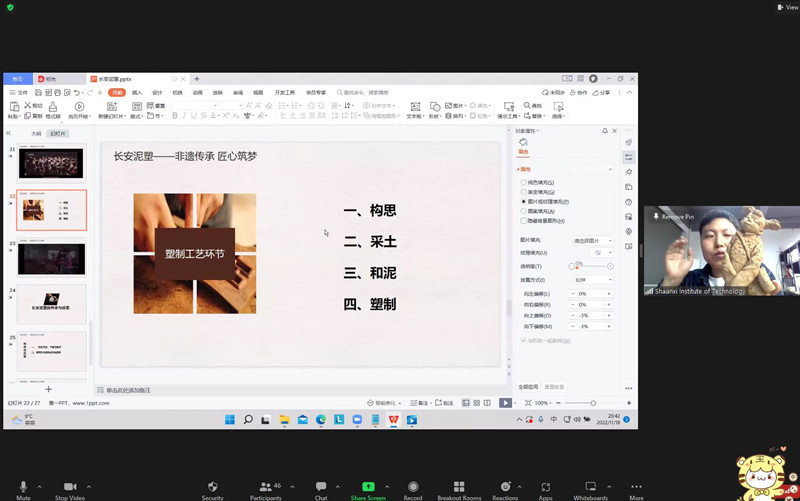Check the 隐藏背景图形 checkbox

coord(523,220)
